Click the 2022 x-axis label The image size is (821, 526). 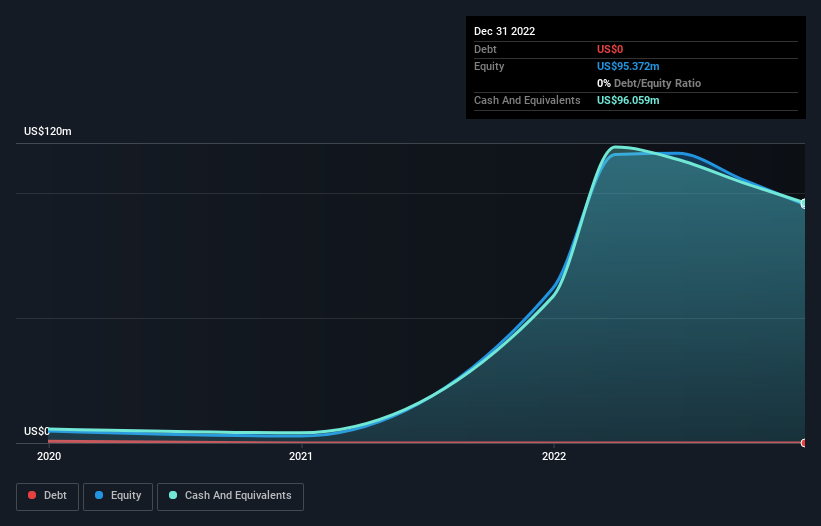554,456
